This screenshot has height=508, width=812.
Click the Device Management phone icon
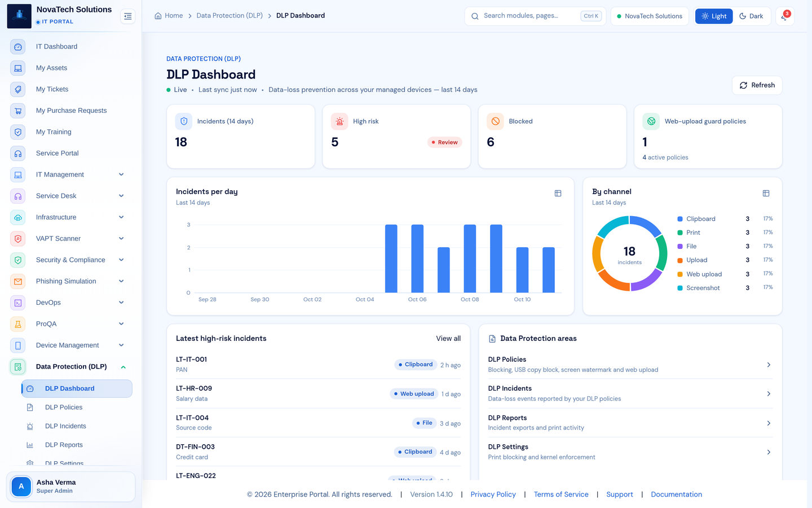[x=18, y=345]
